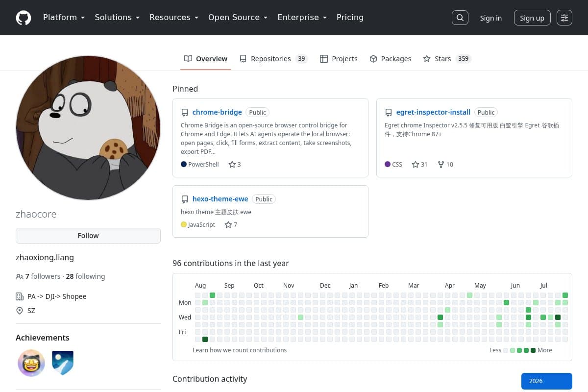Click the JavaScript language color dot

click(184, 225)
